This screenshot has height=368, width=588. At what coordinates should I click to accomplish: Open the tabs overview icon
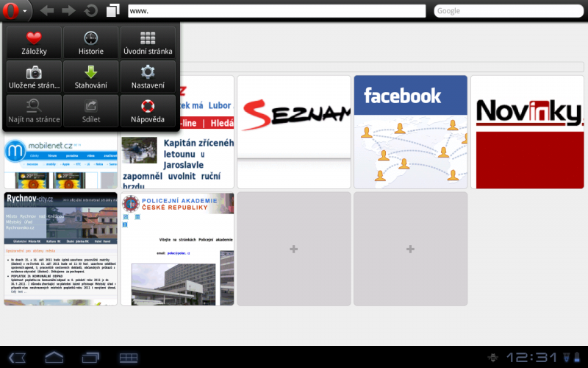point(112,11)
